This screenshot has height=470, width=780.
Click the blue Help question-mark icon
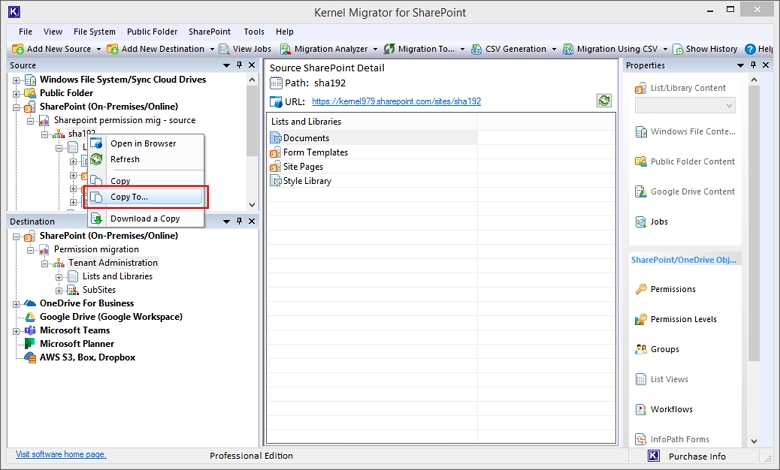tap(750, 49)
